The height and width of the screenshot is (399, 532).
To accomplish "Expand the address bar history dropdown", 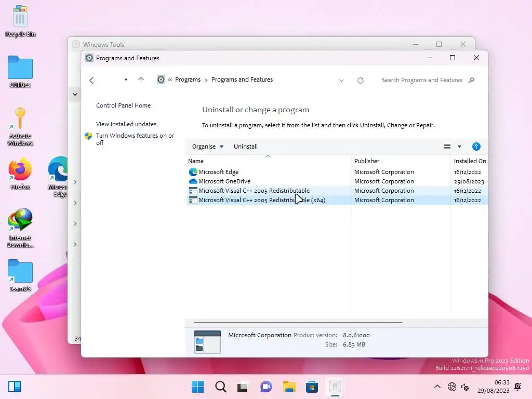I will pos(341,81).
